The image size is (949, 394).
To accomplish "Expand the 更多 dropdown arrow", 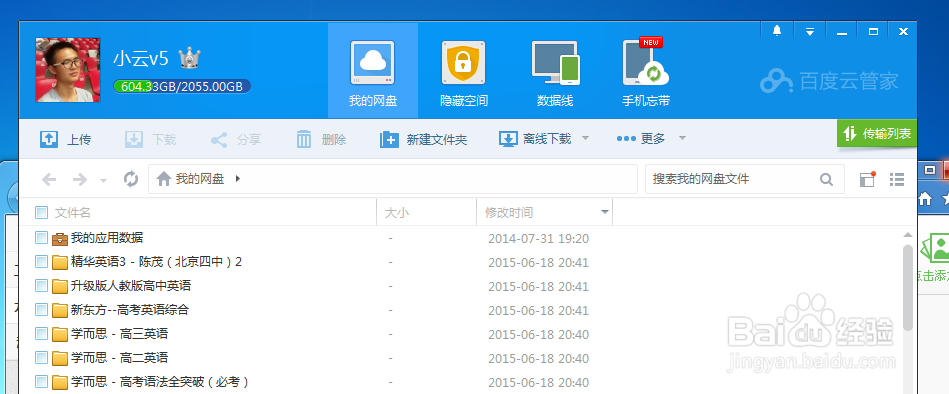I will click(682, 139).
